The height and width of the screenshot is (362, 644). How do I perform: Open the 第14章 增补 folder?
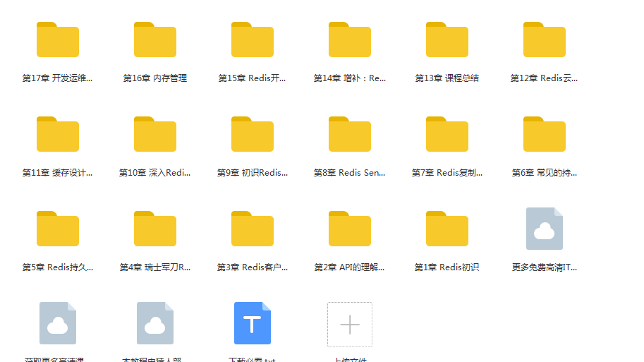349,40
